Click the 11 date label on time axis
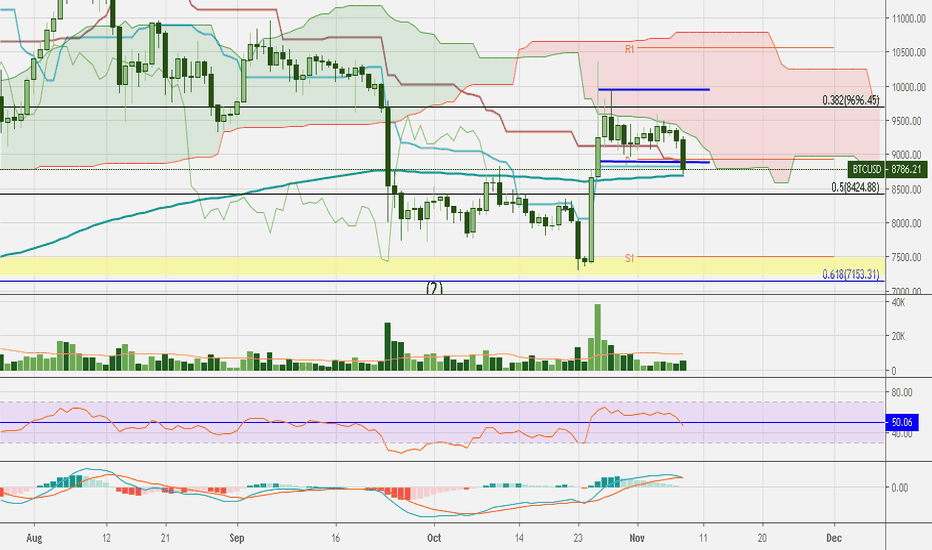 click(x=703, y=538)
